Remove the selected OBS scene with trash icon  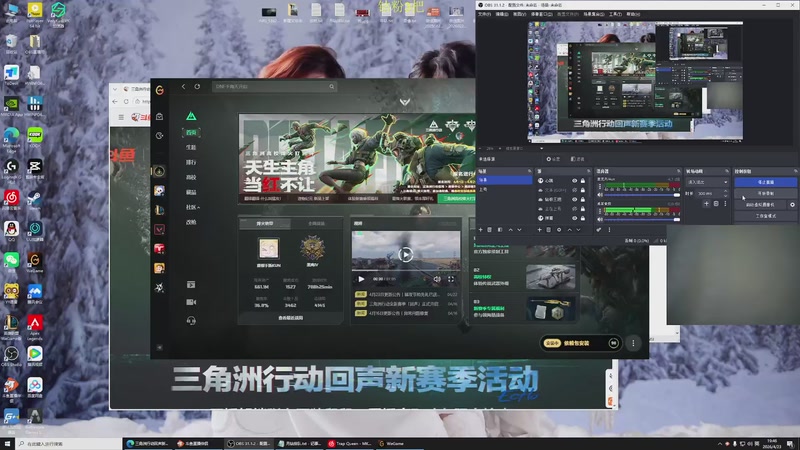click(x=489, y=230)
